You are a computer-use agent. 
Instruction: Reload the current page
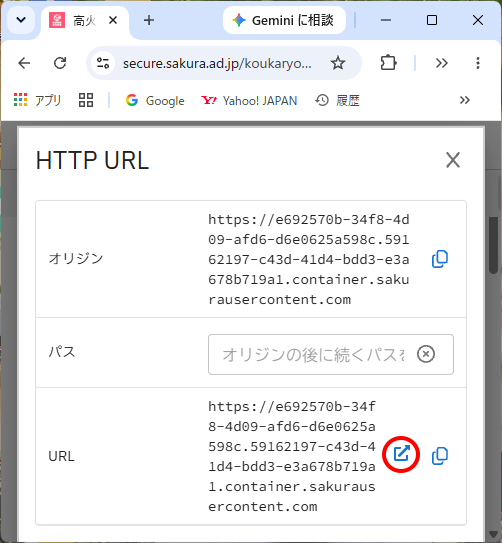pyautogui.click(x=60, y=63)
